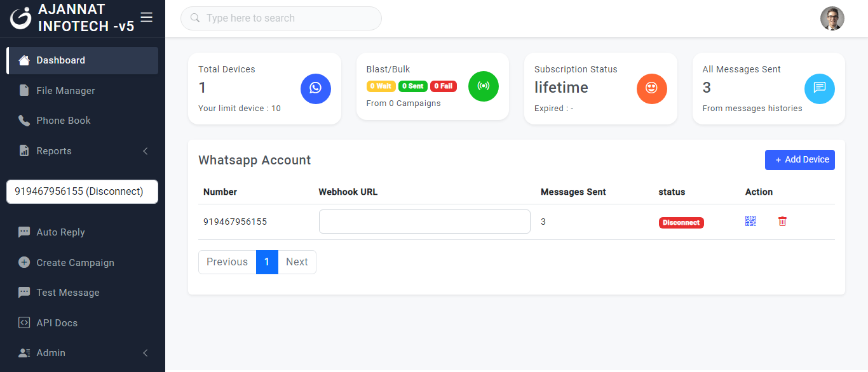Click the Test Message chat icon
The height and width of the screenshot is (372, 868).
24,292
